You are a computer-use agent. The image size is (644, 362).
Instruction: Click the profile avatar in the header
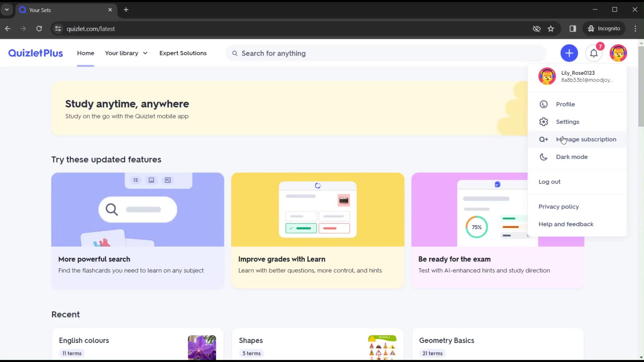pyautogui.click(x=618, y=53)
